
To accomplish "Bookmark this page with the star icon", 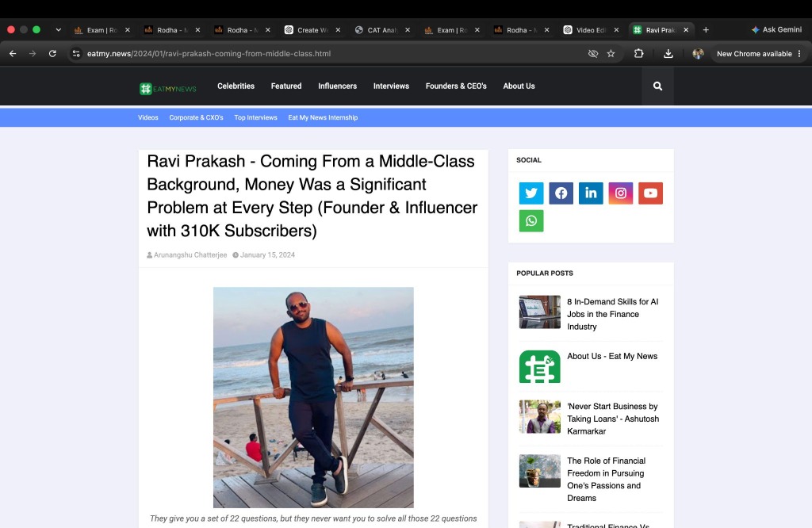I will click(611, 53).
